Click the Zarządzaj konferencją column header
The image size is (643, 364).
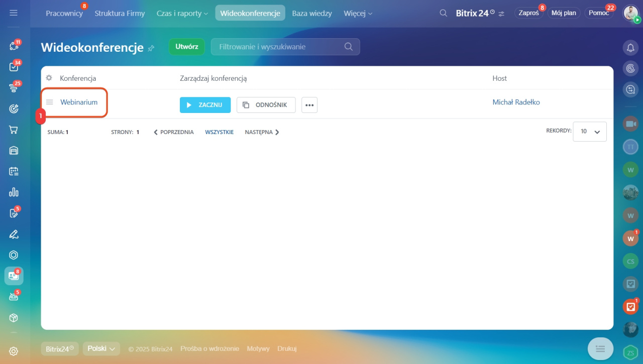tap(213, 78)
